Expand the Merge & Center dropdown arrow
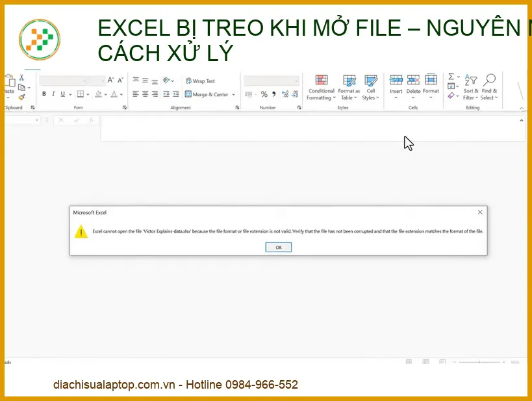532x401 pixels. click(234, 95)
